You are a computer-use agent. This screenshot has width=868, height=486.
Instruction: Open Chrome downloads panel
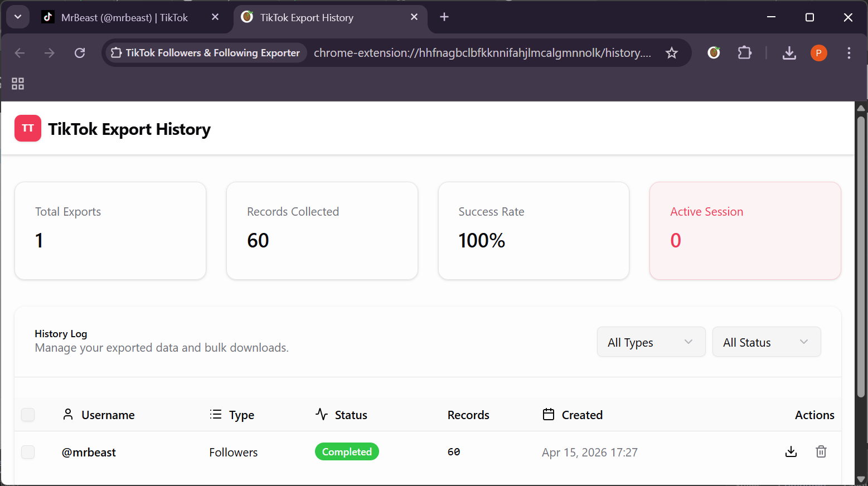[x=789, y=53]
